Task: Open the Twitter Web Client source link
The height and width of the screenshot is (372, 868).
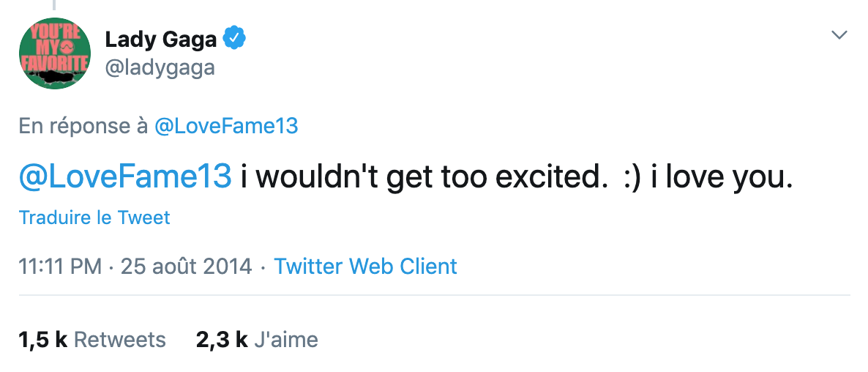Action: pyautogui.click(x=365, y=266)
